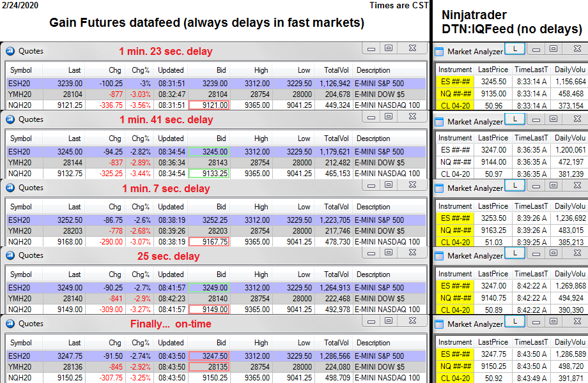Sort by Chg% in the '1 min. 41 sec. delay' Quotes

(x=140, y=139)
